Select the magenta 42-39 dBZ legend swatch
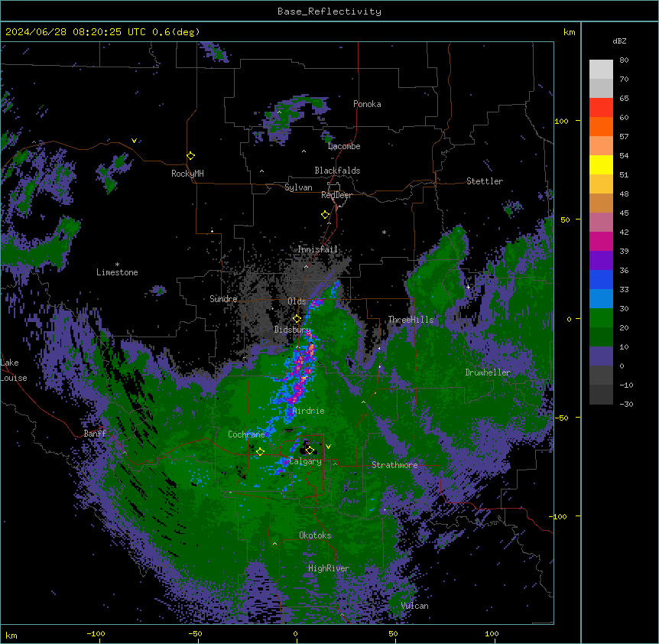Viewport: 659px width, 644px height. 601,241
